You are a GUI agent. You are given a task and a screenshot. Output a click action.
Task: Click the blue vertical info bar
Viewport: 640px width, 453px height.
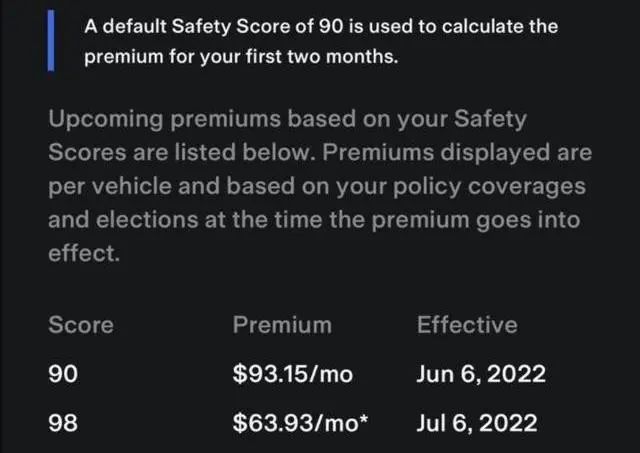(x=51, y=40)
